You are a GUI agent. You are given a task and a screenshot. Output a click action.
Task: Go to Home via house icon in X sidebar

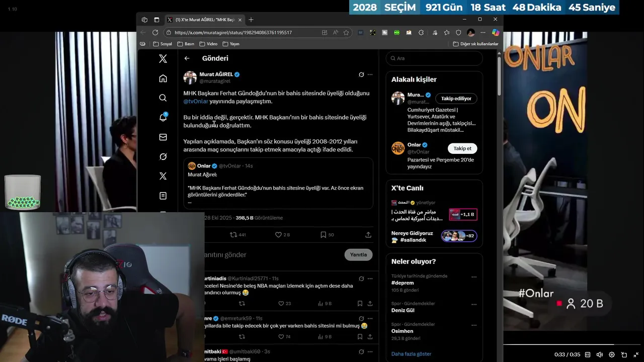point(163,78)
